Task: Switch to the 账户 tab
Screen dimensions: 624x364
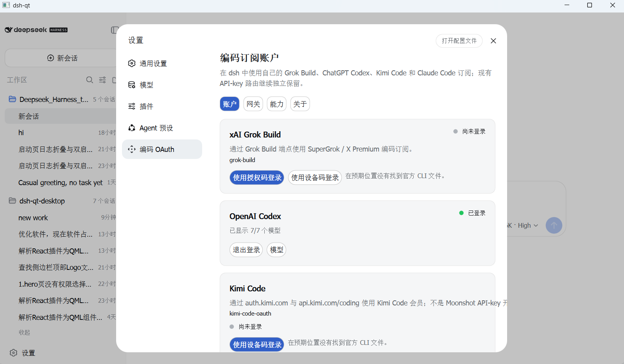Action: click(x=230, y=104)
